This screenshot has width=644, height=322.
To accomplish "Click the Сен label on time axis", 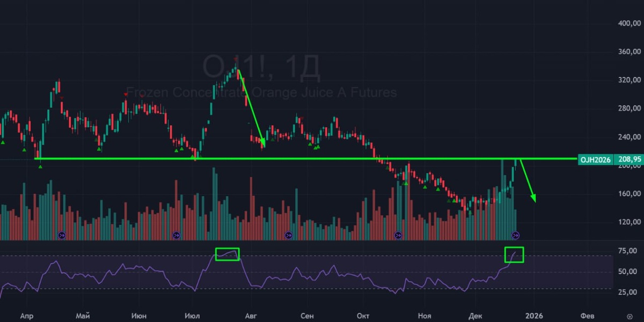I will 307,316.
